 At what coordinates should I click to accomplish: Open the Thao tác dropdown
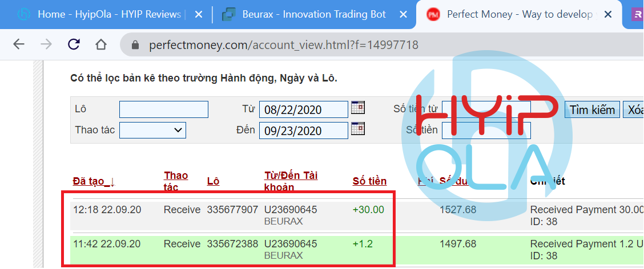tap(153, 130)
